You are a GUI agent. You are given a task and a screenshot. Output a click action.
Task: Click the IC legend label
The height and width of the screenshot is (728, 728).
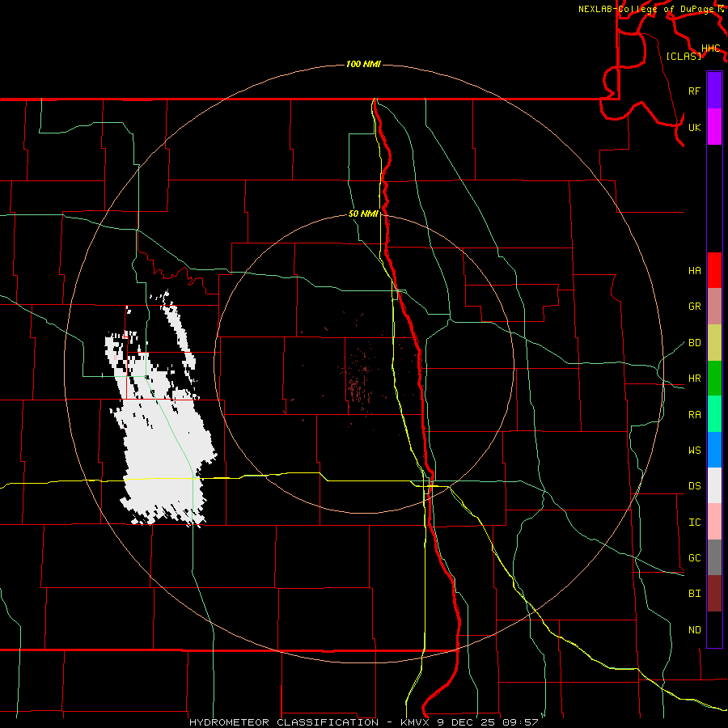[x=694, y=522]
